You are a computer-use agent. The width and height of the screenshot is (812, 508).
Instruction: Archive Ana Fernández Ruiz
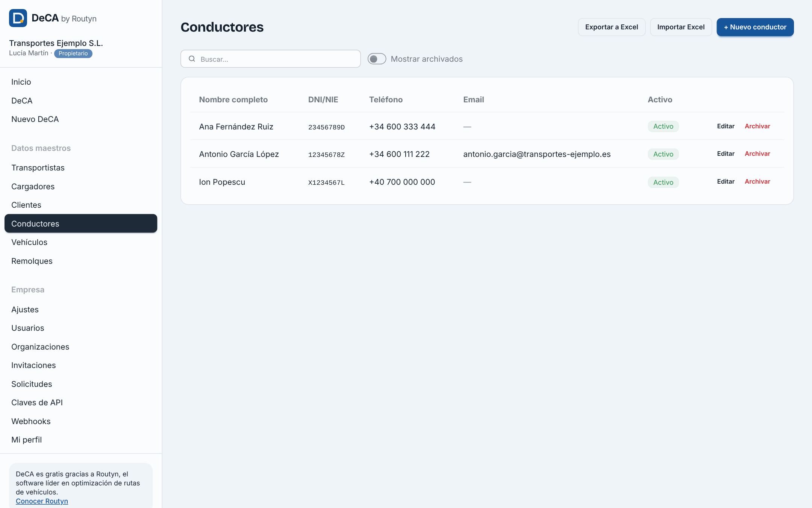pyautogui.click(x=757, y=126)
